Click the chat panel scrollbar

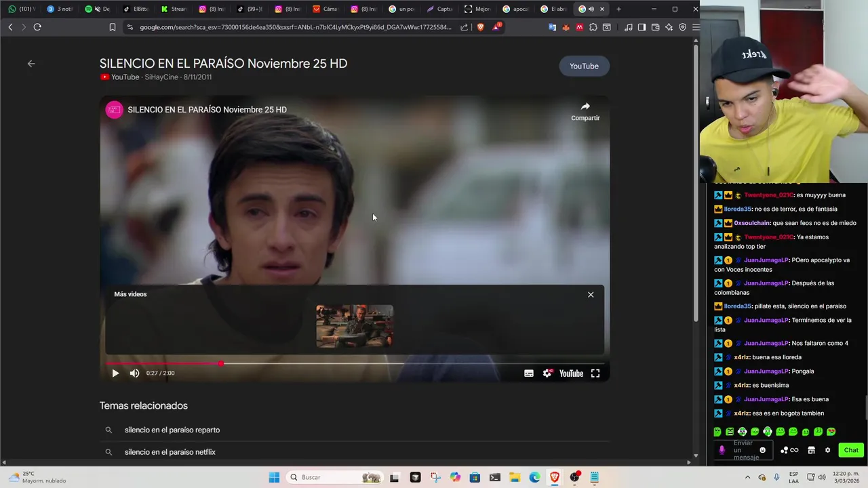pos(865,407)
